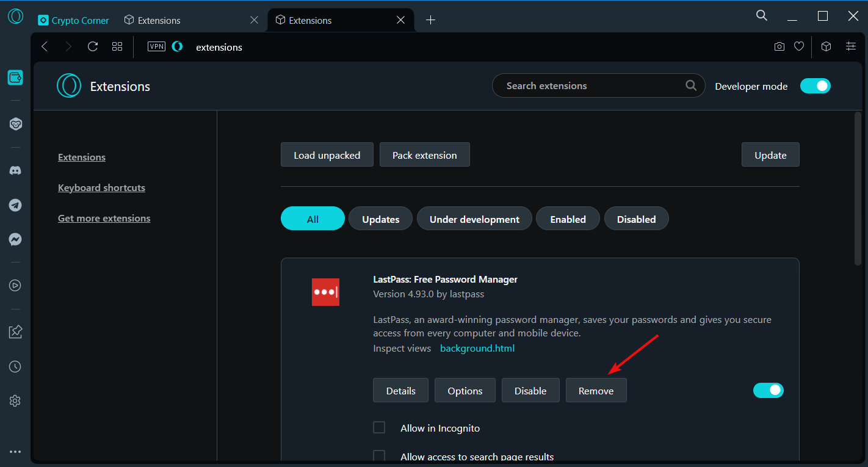Click the Disable button for LastPass
868x467 pixels.
(530, 390)
